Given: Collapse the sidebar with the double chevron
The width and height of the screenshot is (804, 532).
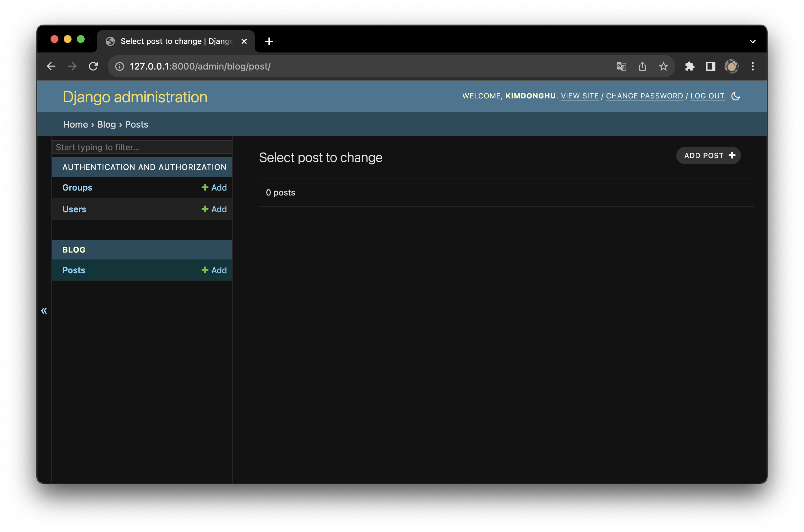Looking at the screenshot, I should 44,311.
